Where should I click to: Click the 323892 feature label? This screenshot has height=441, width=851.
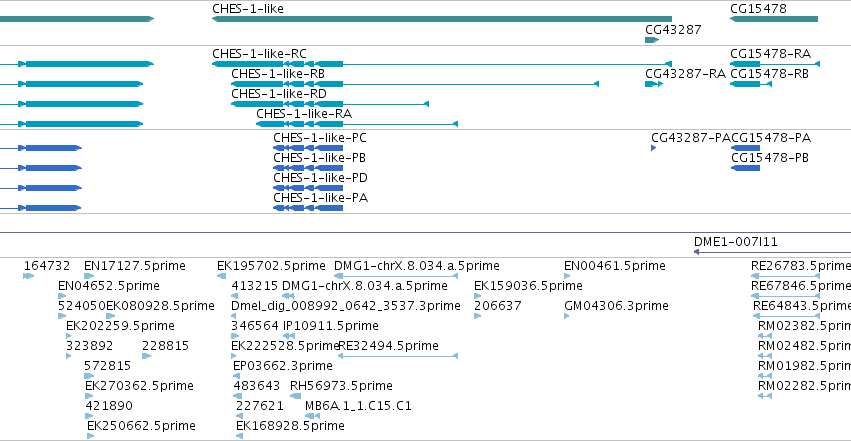point(90,346)
